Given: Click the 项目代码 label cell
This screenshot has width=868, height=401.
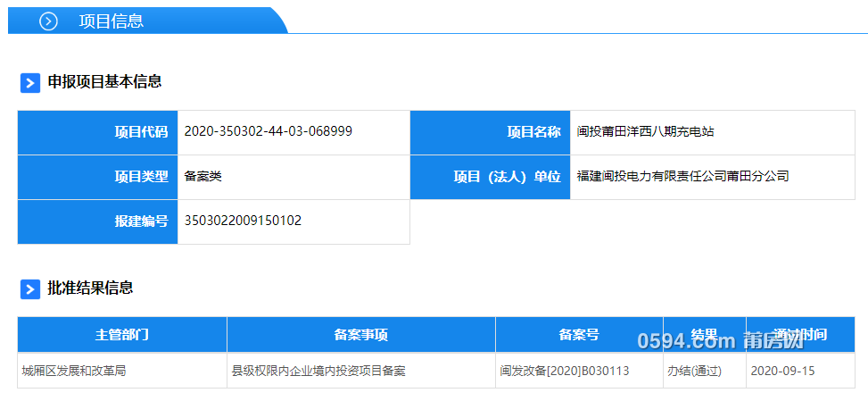Looking at the screenshot, I should tap(97, 132).
